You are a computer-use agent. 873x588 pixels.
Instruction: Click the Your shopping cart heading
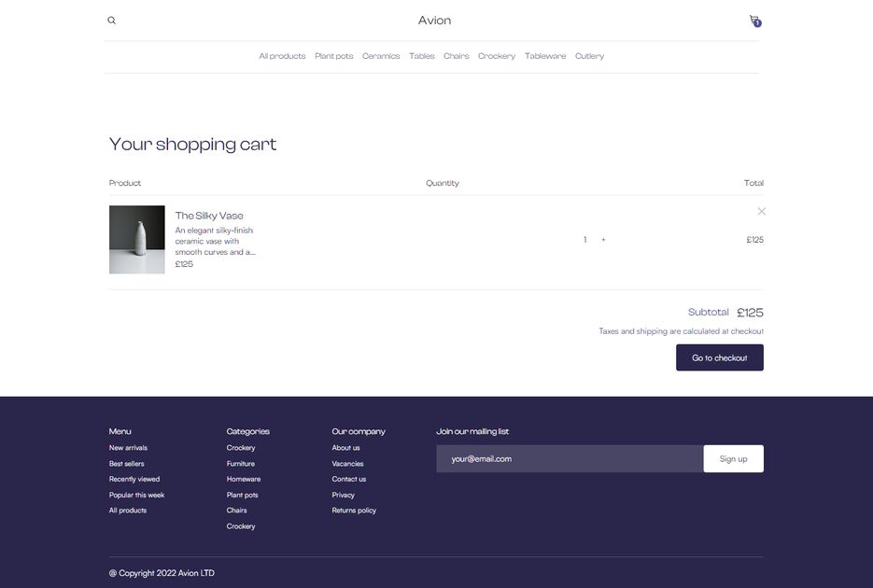(x=192, y=145)
